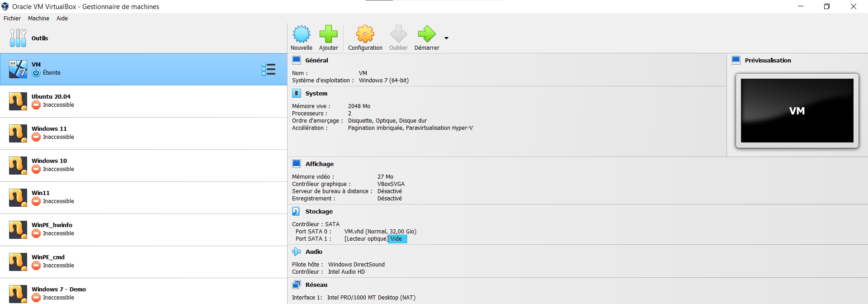Click the green Ajouter plus icon
The width and height of the screenshot is (868, 304).
click(x=329, y=34)
